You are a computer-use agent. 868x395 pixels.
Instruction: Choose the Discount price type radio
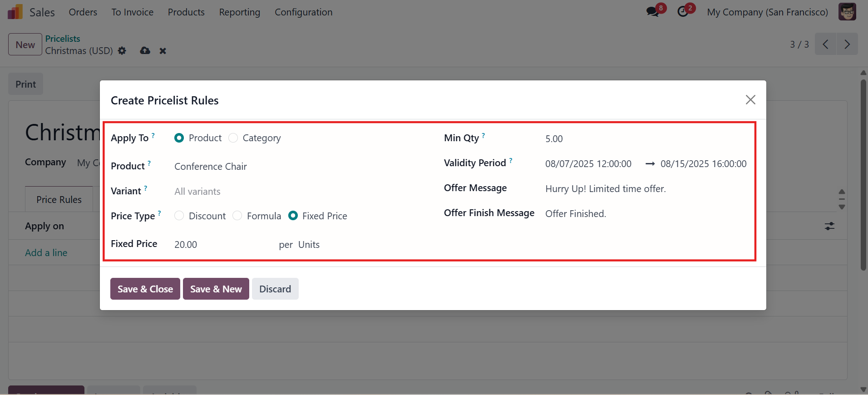click(x=179, y=216)
